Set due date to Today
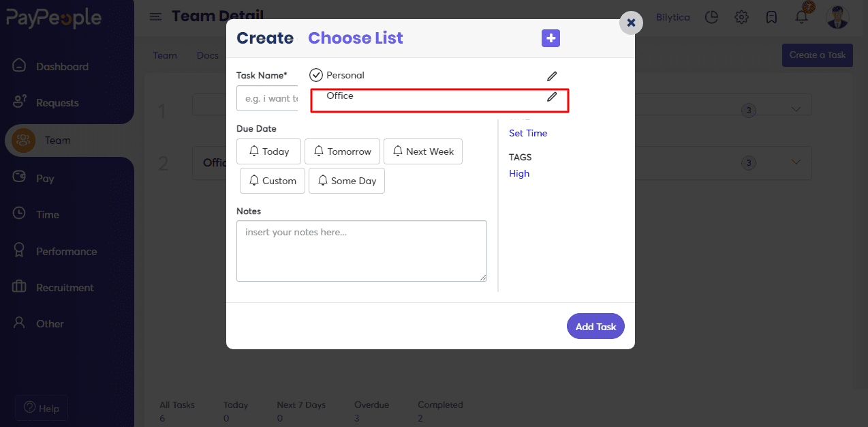 (268, 151)
